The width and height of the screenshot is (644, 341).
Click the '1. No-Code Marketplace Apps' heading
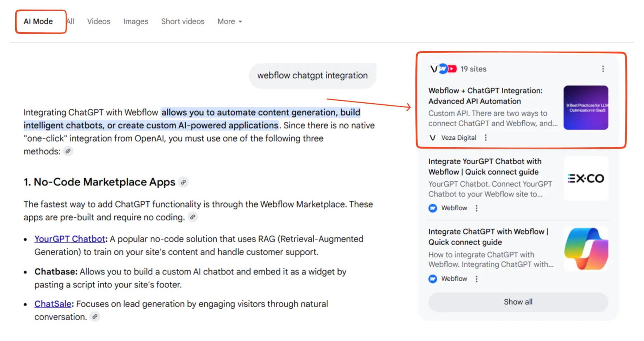(x=99, y=182)
